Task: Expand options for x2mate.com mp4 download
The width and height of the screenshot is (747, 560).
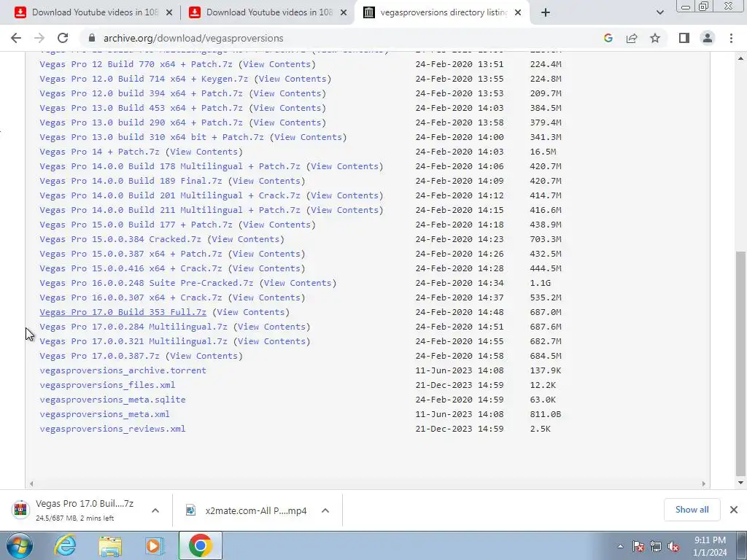Action: point(325,510)
